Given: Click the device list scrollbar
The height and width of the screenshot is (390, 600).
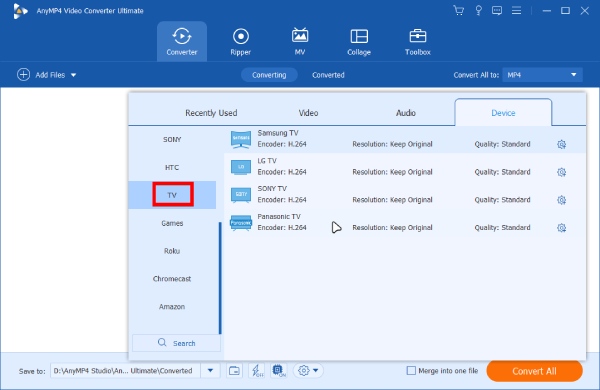Looking at the screenshot, I should point(220,277).
